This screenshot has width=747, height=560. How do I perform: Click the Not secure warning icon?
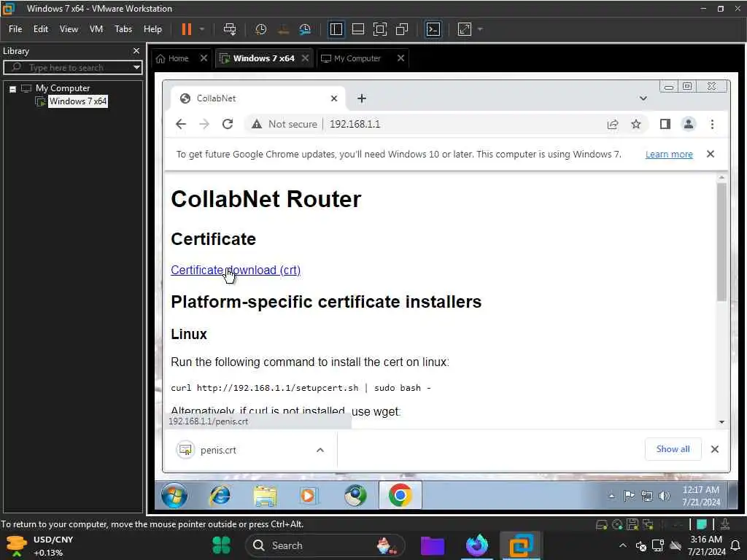point(257,124)
